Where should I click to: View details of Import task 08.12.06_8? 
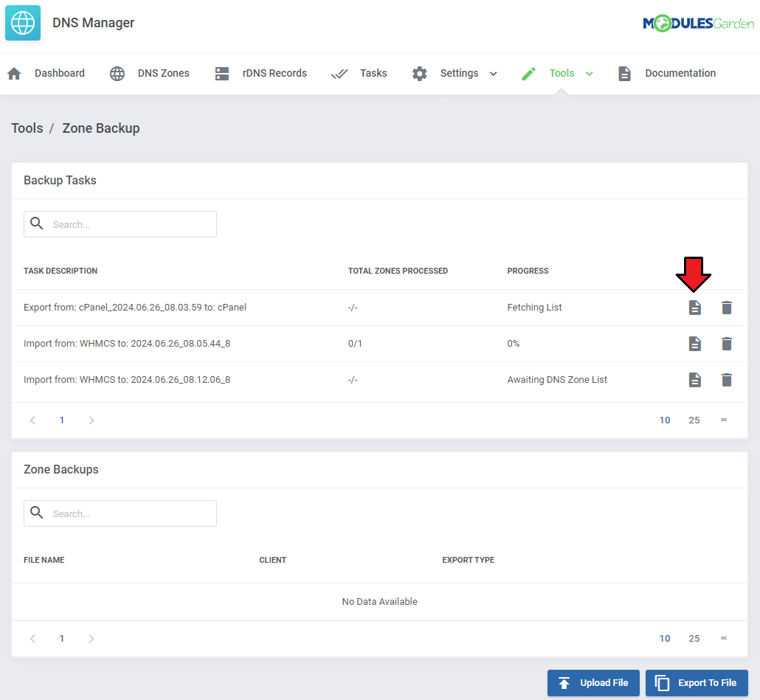695,380
